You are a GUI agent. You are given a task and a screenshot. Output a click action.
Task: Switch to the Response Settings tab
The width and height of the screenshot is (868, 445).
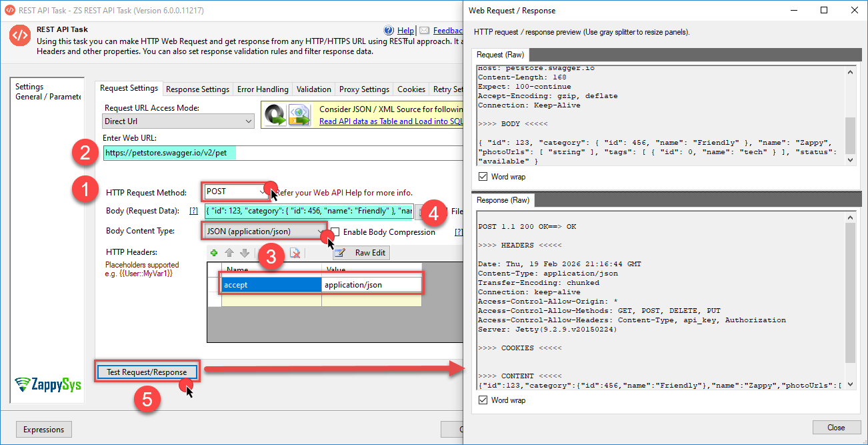coord(197,89)
